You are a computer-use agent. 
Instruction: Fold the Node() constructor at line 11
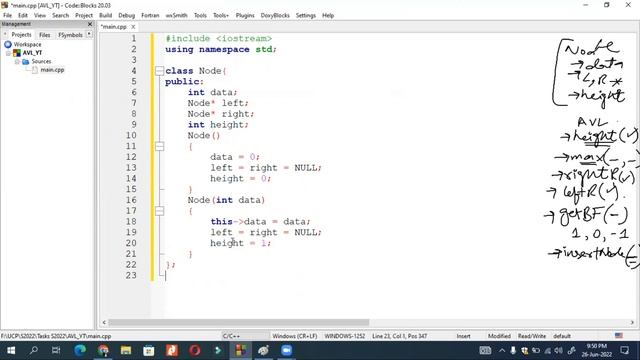point(160,146)
